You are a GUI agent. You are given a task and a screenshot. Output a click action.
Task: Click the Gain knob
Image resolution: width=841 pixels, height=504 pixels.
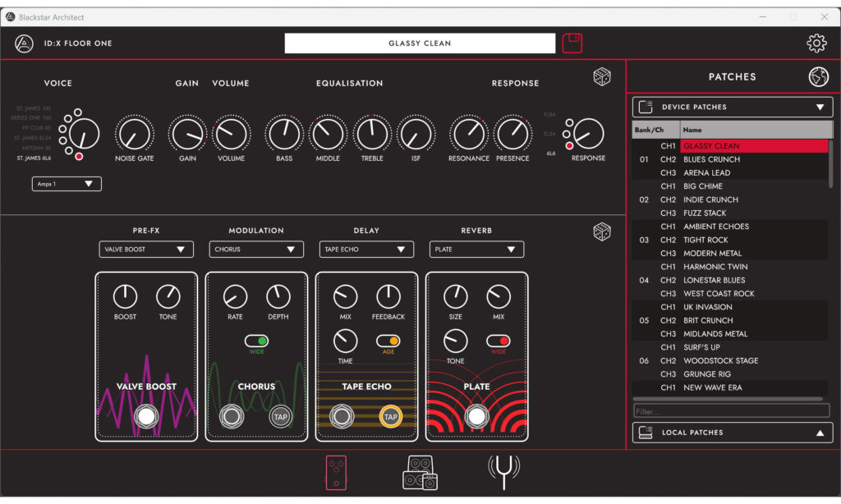(x=187, y=133)
